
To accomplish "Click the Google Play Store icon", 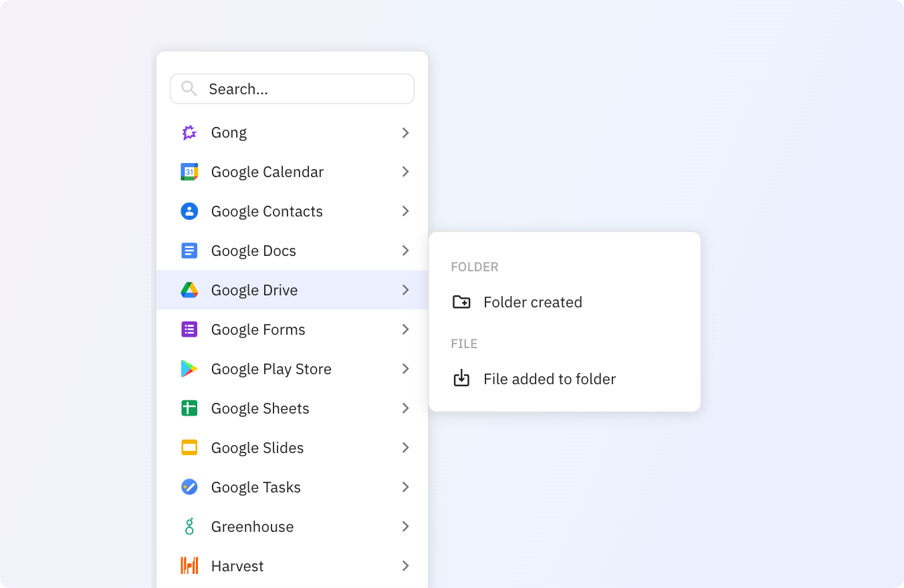I will pyautogui.click(x=189, y=369).
